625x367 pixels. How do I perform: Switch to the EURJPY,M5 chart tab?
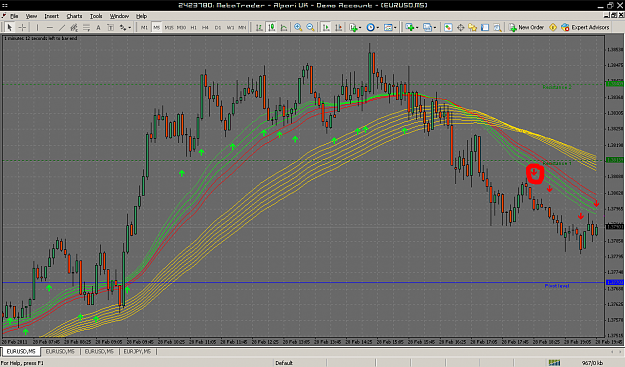point(137,351)
